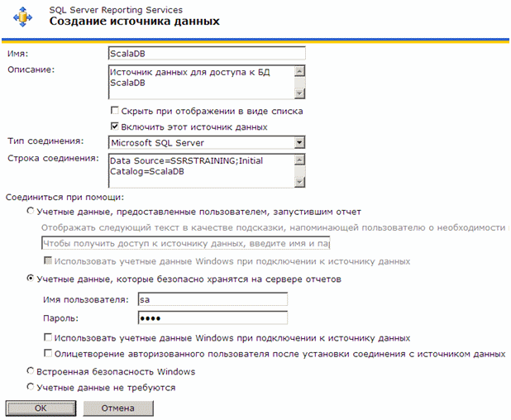Click the 'Пароль:' label

tap(60, 318)
